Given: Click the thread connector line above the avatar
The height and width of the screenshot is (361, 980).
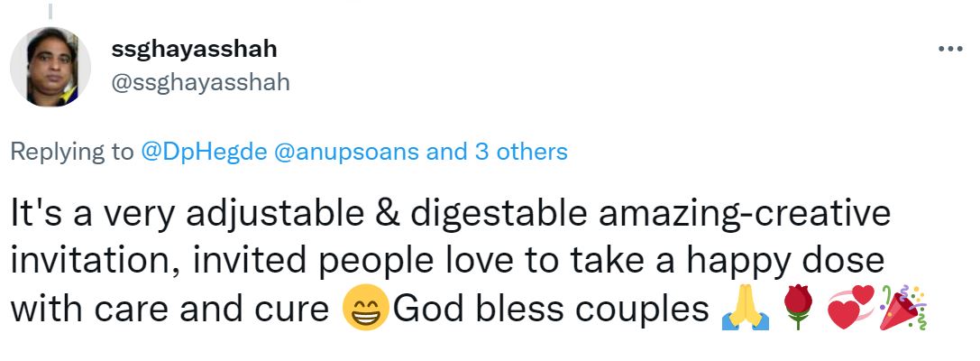Looking at the screenshot, I should (50, 11).
